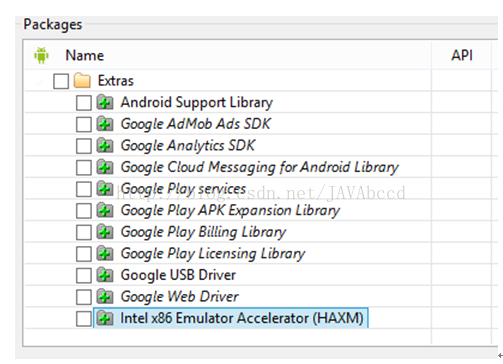Collapse the Extras tree node arrow
Image resolution: width=503 pixels, height=364 pixels.
(x=40, y=81)
